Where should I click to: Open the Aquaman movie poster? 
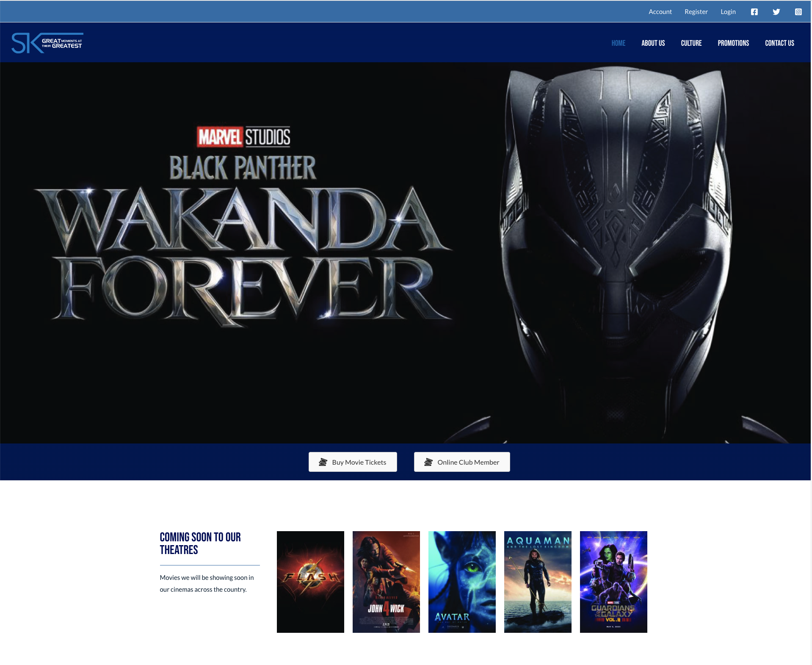click(538, 582)
